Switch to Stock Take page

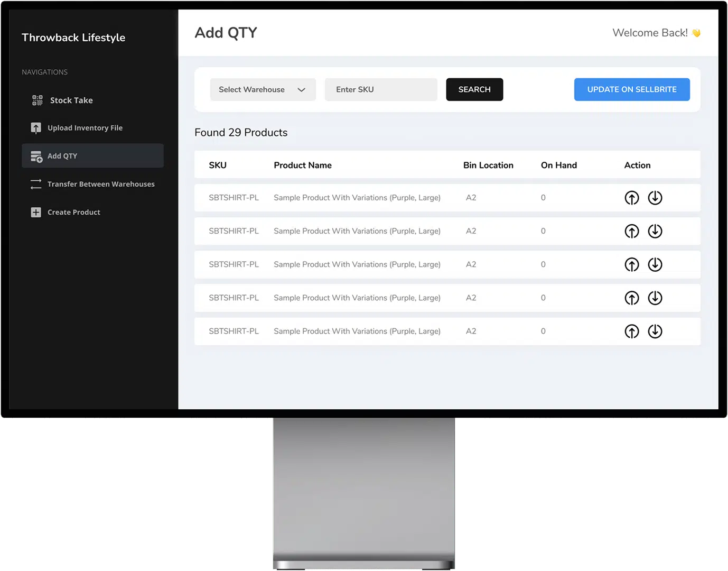point(71,100)
